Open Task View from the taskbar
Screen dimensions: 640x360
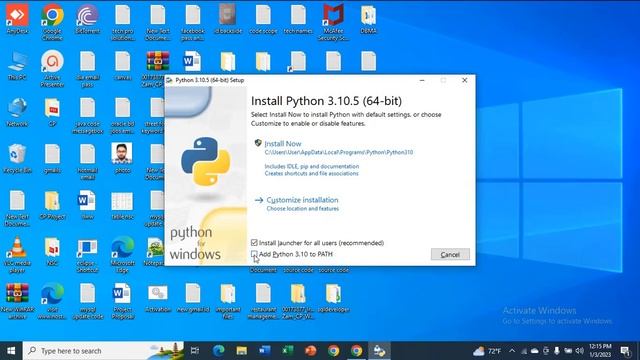(195, 351)
